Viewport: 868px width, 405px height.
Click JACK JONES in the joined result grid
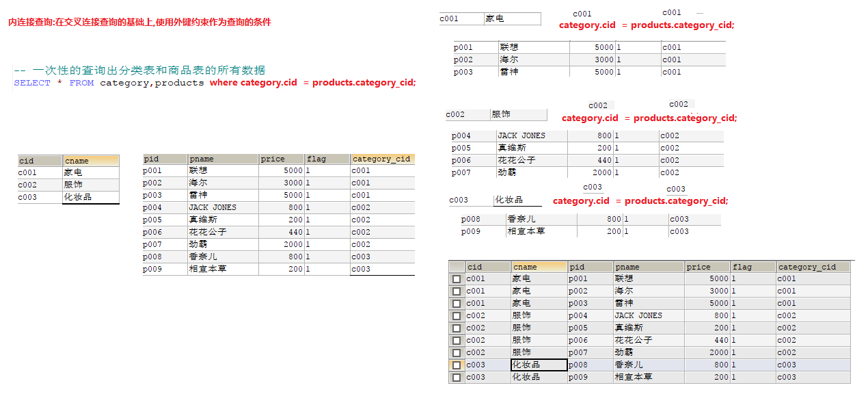coord(638,316)
